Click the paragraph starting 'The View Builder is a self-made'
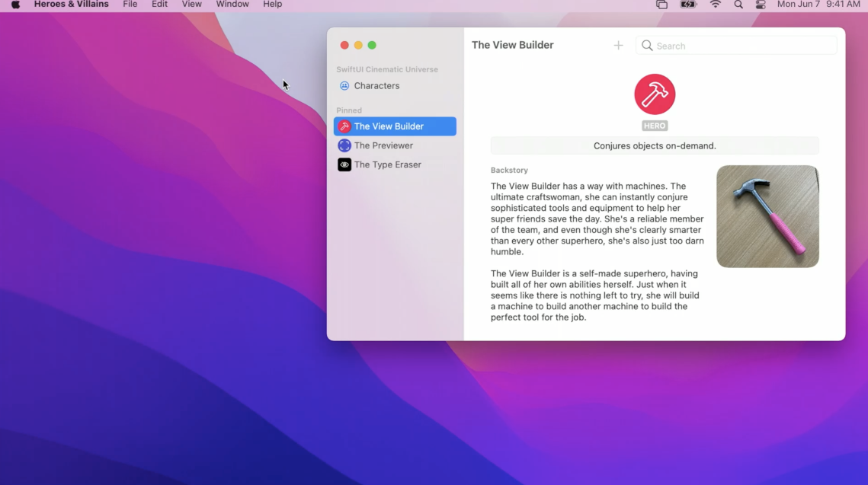 click(x=595, y=295)
